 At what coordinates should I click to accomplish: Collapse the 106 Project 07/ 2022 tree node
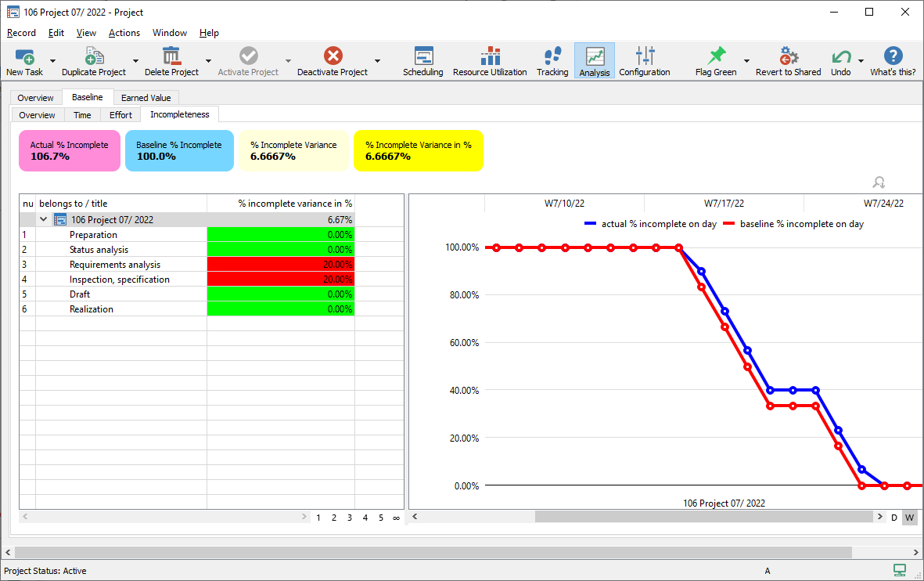(x=44, y=219)
